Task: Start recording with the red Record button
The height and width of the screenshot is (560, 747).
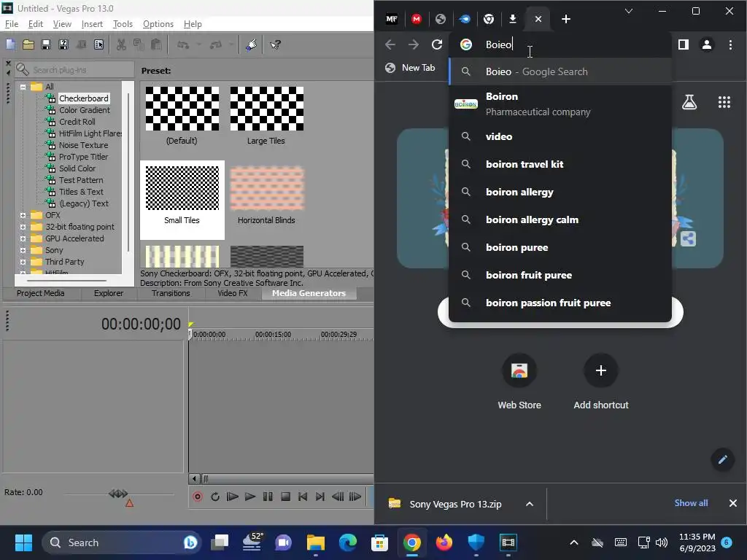Action: point(198,497)
